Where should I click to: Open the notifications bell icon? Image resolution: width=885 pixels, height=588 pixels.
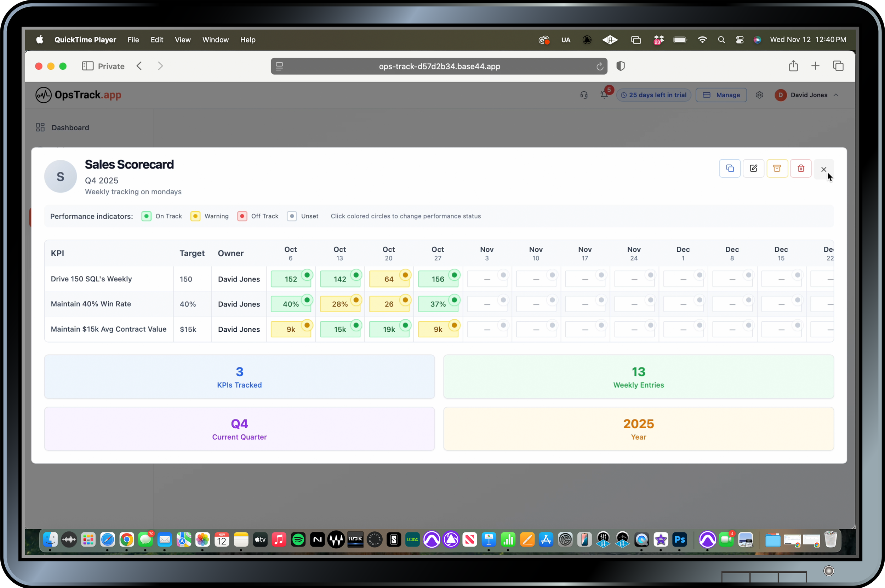coord(604,95)
